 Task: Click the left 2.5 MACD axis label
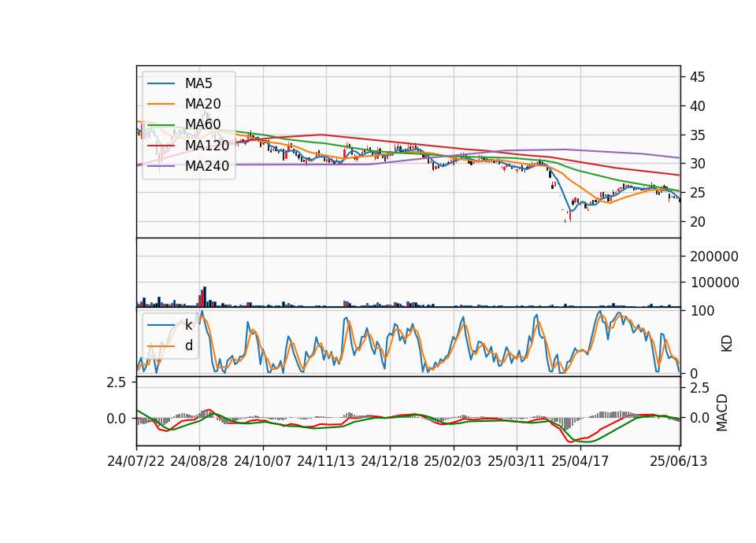[x=117, y=382]
